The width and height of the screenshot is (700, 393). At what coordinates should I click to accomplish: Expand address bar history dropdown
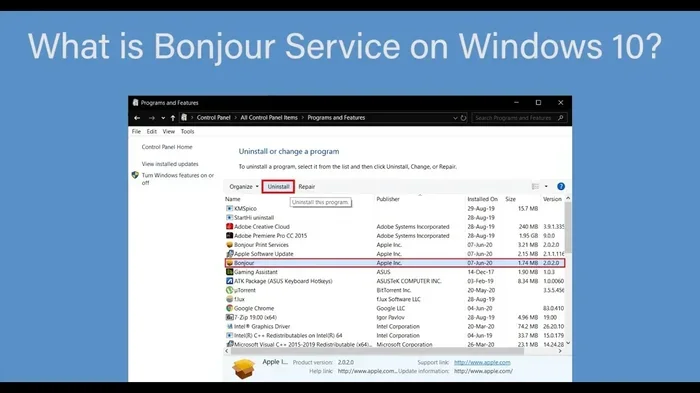[455, 118]
